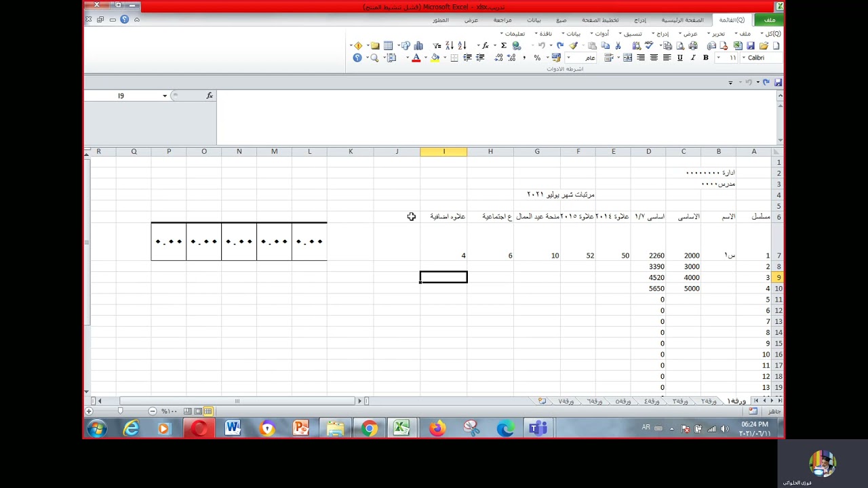Select sheet tab ورقة٥

623,401
